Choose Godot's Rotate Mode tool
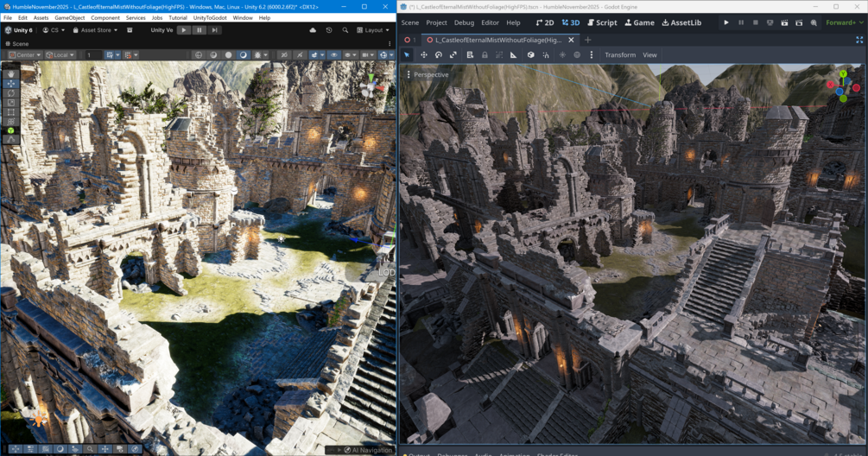Image resolution: width=868 pixels, height=456 pixels. coord(439,54)
